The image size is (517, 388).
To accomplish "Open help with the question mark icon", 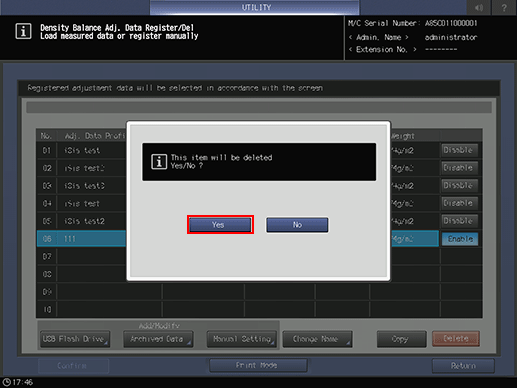I will (504, 7).
